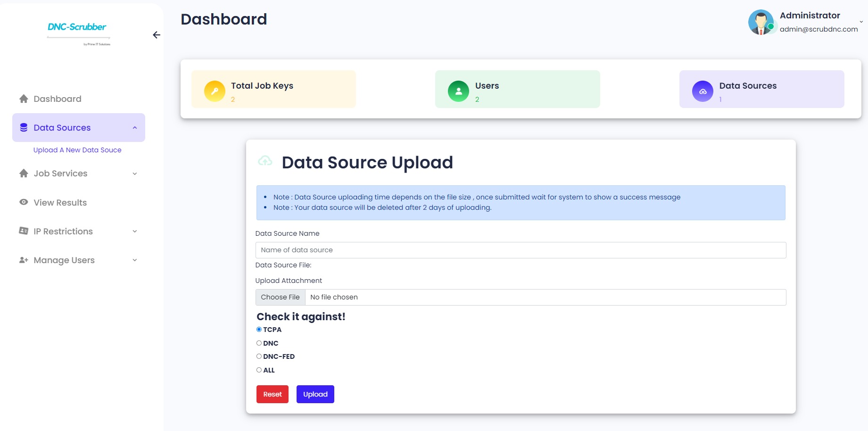This screenshot has width=868, height=431.
Task: Choose the ALL radio option
Action: [259, 370]
